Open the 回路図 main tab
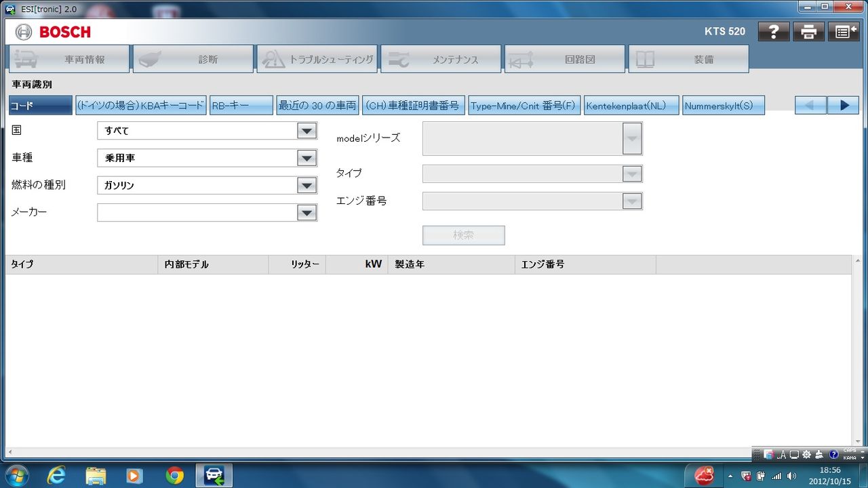Screen dimensions: 868x488 tap(565, 59)
